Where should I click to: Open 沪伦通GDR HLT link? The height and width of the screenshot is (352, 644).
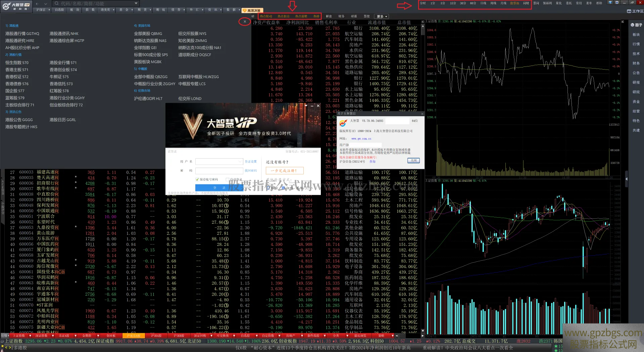[148, 99]
